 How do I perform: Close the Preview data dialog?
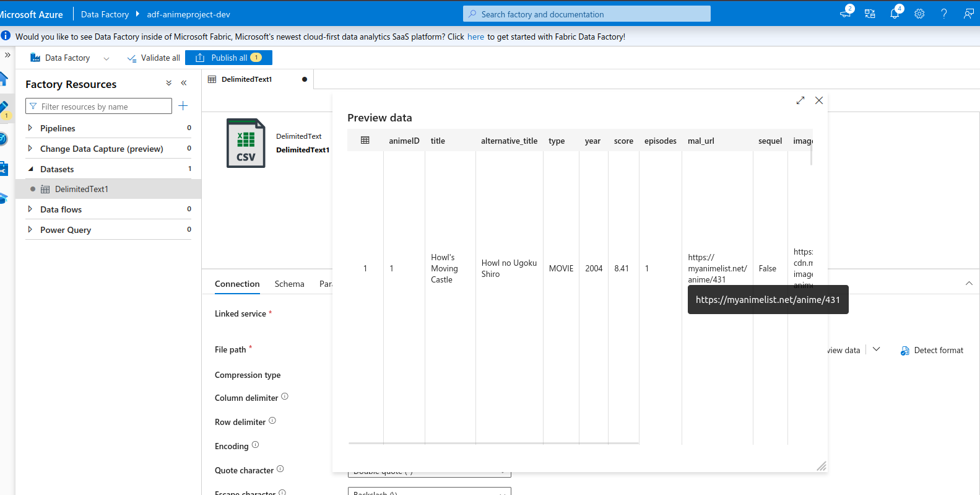(819, 100)
